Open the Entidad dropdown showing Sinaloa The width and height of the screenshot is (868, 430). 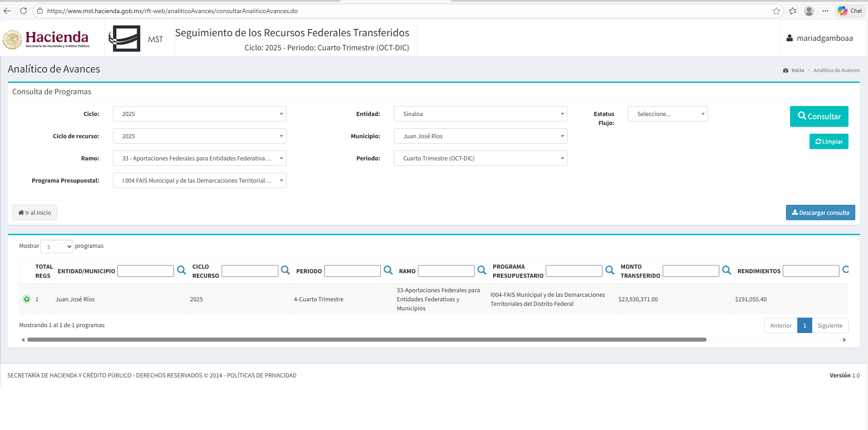(480, 114)
